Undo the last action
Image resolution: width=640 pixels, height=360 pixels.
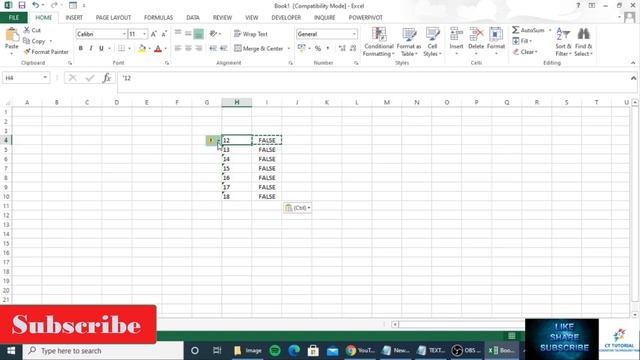pos(36,5)
